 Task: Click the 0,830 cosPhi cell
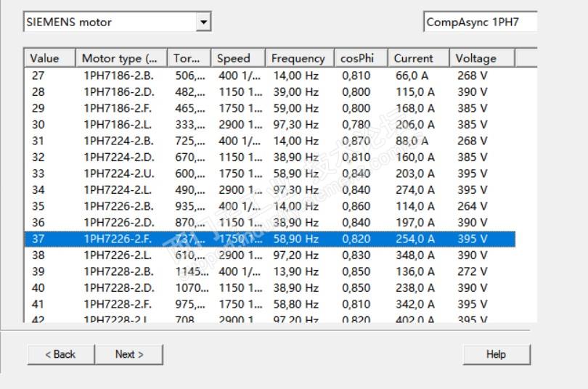click(x=356, y=255)
